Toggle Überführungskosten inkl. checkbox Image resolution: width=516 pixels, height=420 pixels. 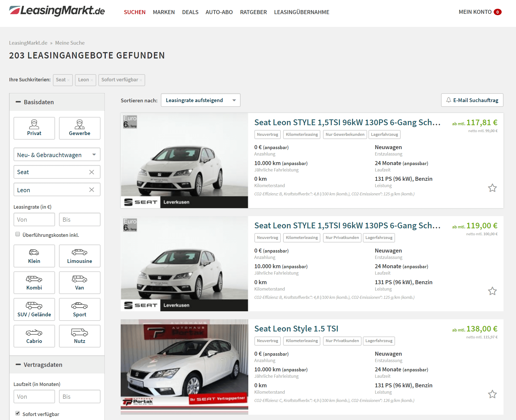18,234
